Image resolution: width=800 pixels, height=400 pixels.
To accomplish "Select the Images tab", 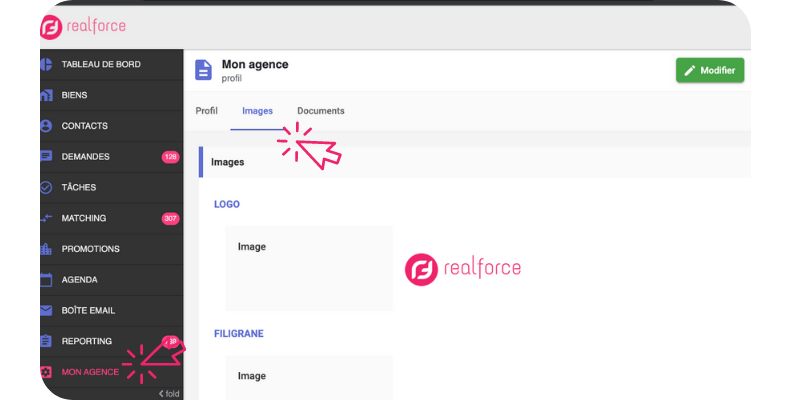I will [258, 111].
